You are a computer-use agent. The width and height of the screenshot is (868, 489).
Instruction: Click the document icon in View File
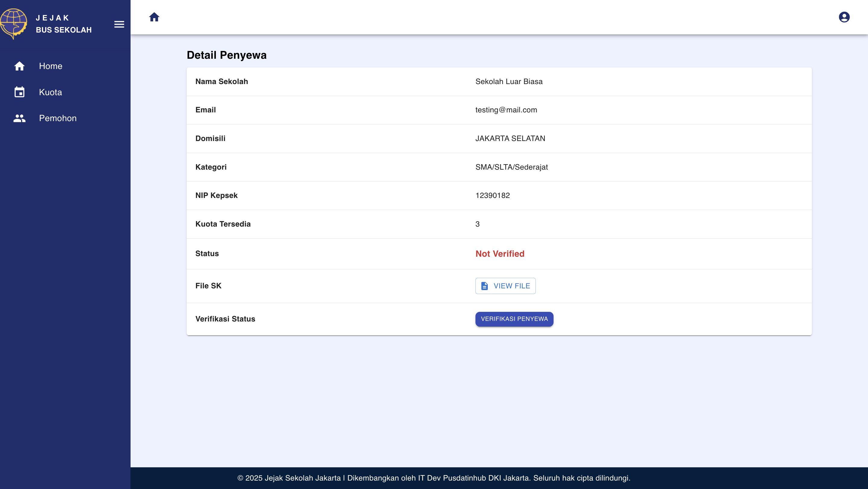(x=484, y=286)
